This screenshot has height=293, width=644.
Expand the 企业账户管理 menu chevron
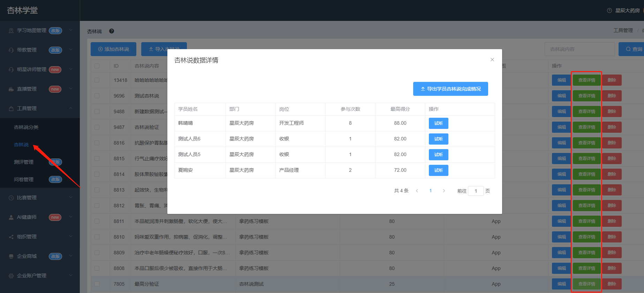pyautogui.click(x=71, y=276)
